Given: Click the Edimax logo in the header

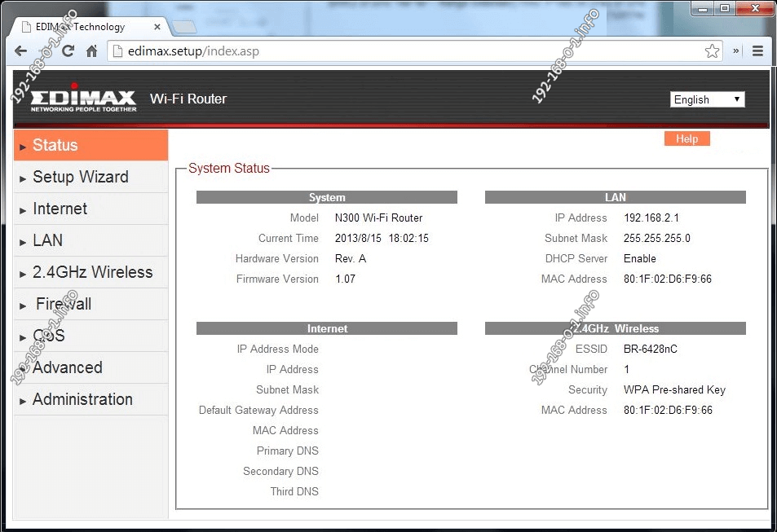Looking at the screenshot, I should click(83, 99).
